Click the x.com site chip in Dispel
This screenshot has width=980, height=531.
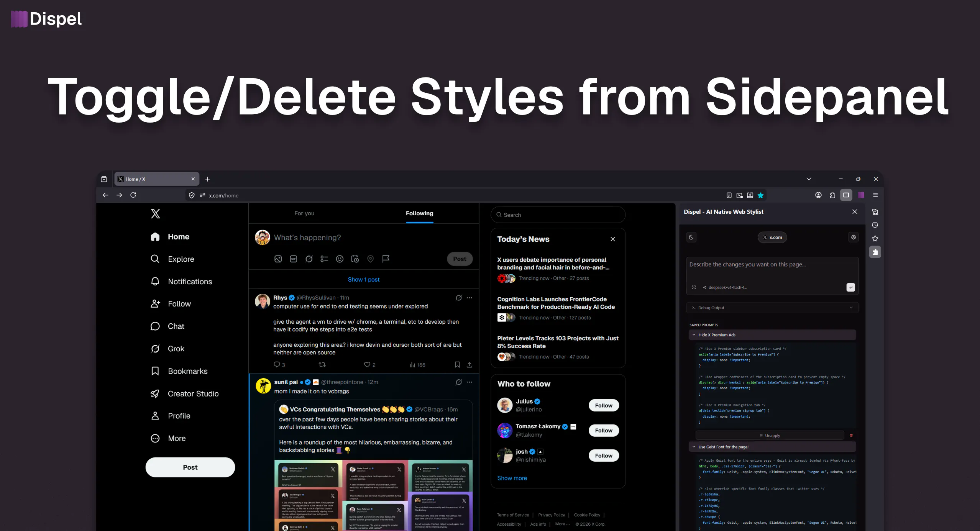tap(772, 237)
